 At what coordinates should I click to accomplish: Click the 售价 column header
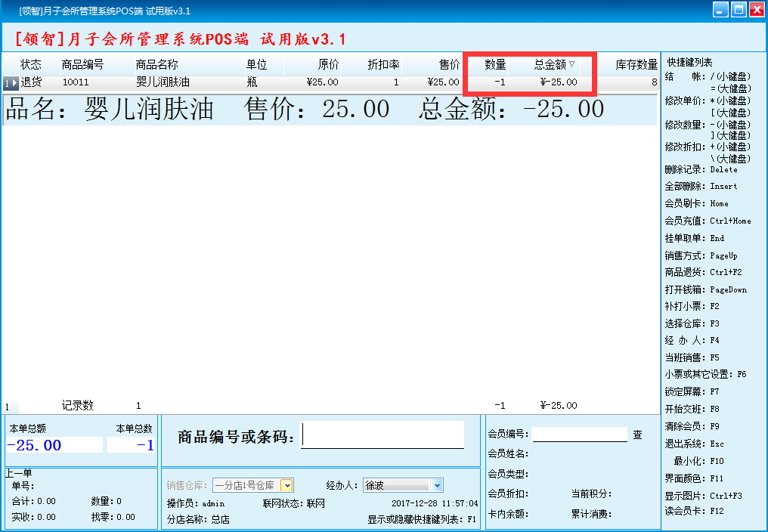[449, 65]
